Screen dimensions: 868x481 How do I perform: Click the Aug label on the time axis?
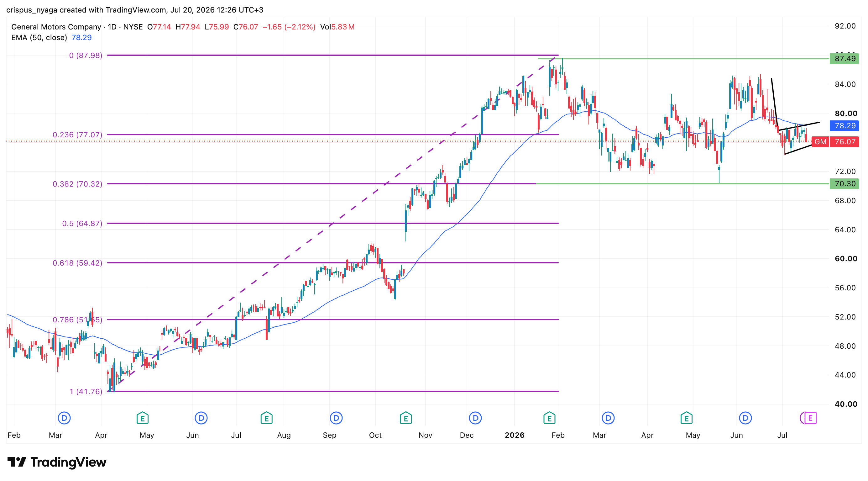(284, 435)
